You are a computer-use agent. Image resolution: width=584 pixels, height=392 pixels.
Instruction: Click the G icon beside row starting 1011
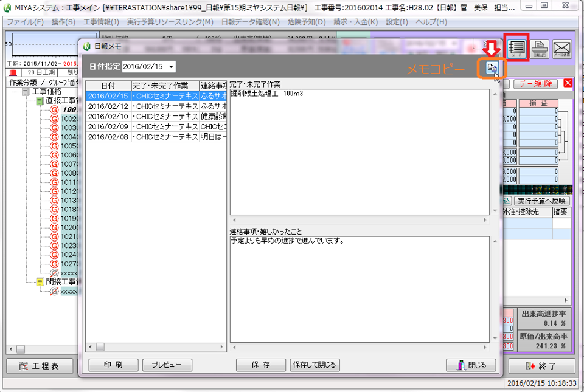pyautogui.click(x=54, y=182)
